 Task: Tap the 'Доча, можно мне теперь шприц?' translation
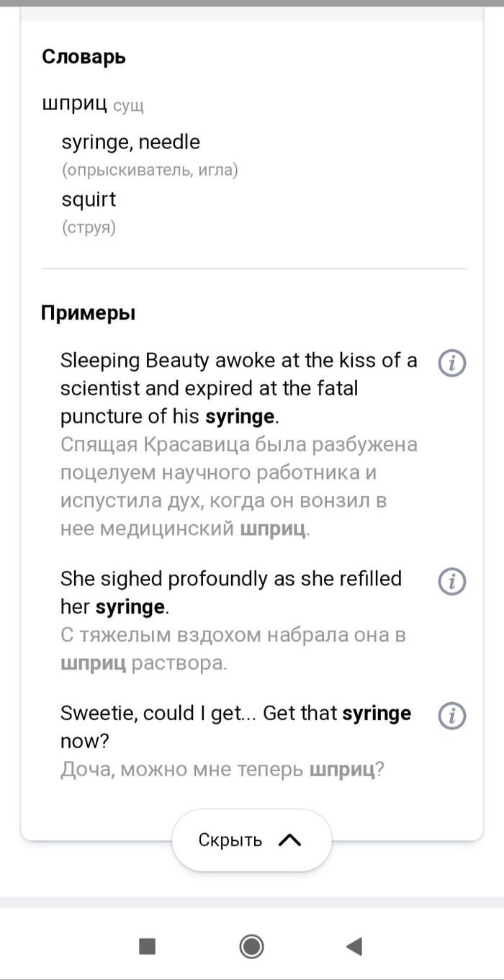point(222,770)
